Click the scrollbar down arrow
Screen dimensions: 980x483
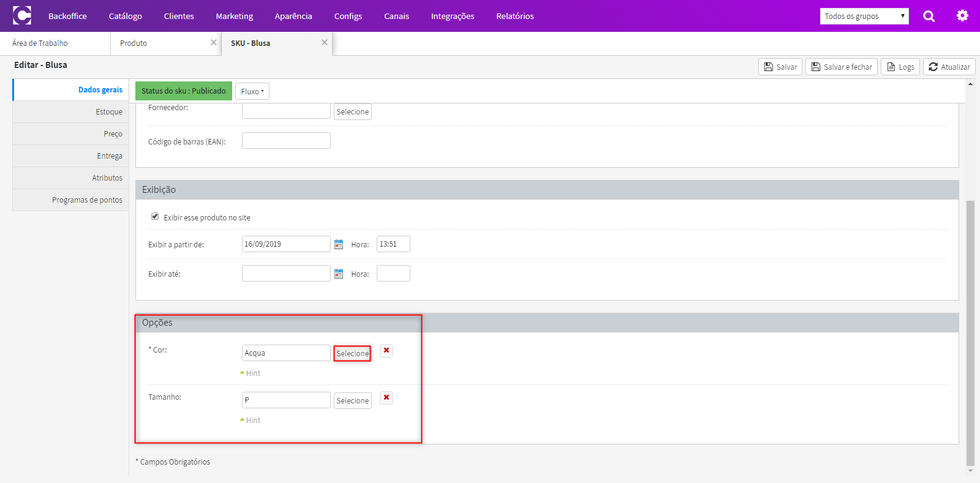point(970,471)
